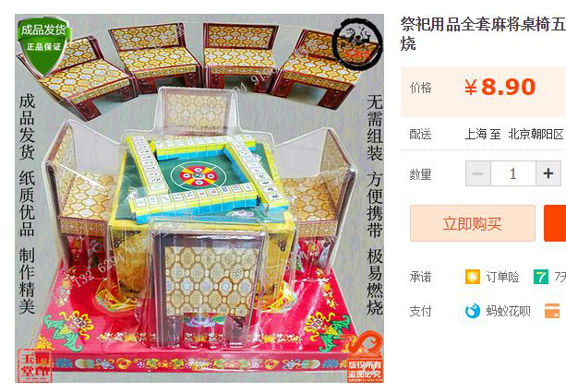Click the orange credit card payment icon
Image resolution: width=566 pixels, height=392 pixels.
click(552, 311)
